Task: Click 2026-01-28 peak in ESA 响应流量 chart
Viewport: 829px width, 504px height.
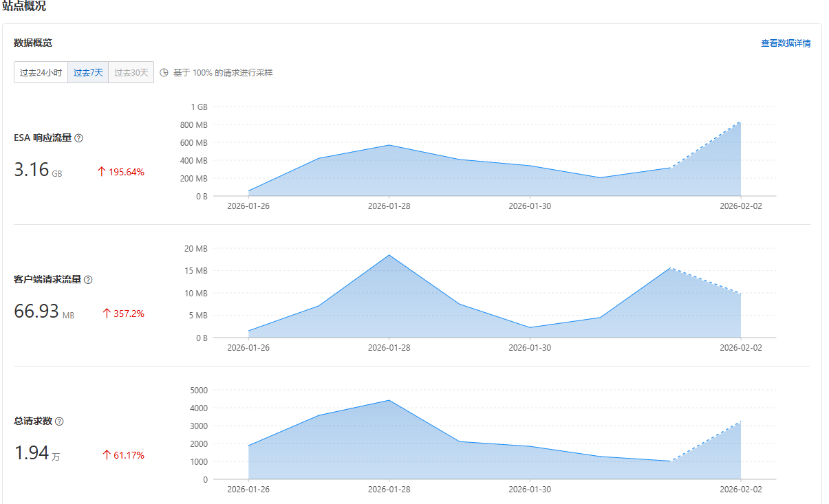Action: [x=389, y=145]
